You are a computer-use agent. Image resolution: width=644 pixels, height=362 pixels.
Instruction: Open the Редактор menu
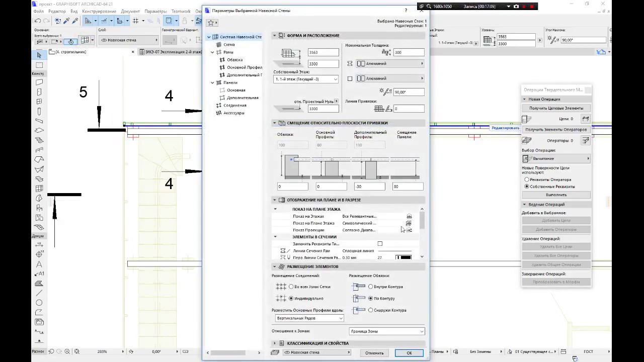click(57, 11)
